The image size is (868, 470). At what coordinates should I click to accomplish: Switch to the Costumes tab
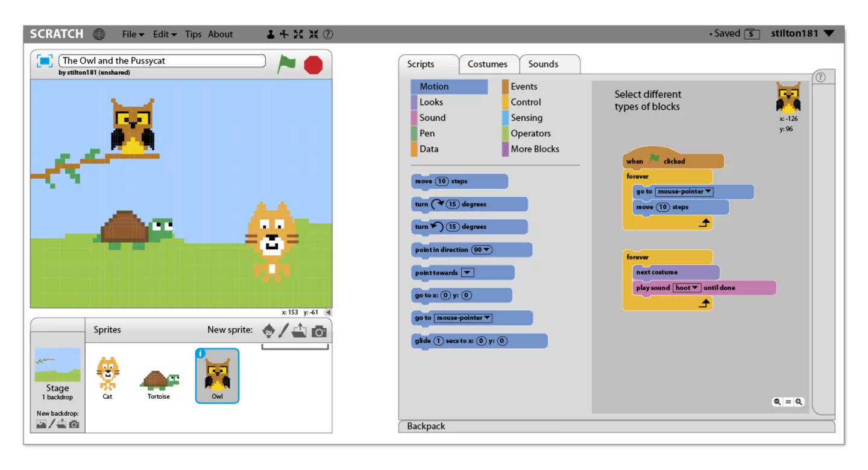tap(488, 64)
